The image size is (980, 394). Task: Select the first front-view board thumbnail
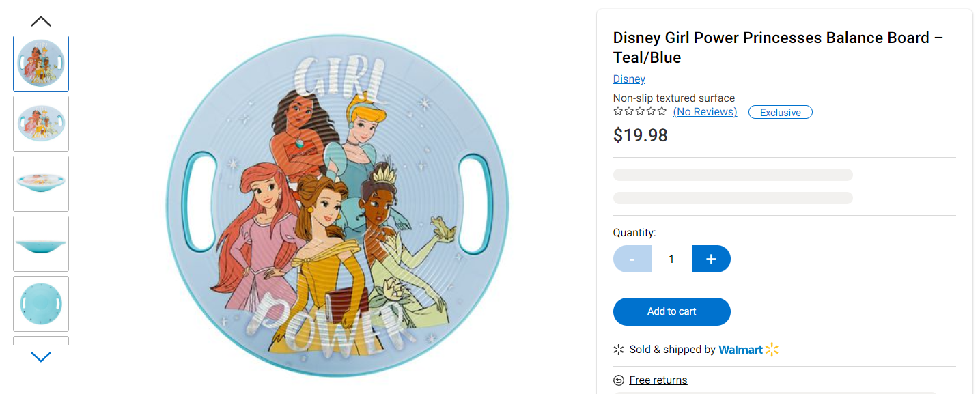point(41,64)
